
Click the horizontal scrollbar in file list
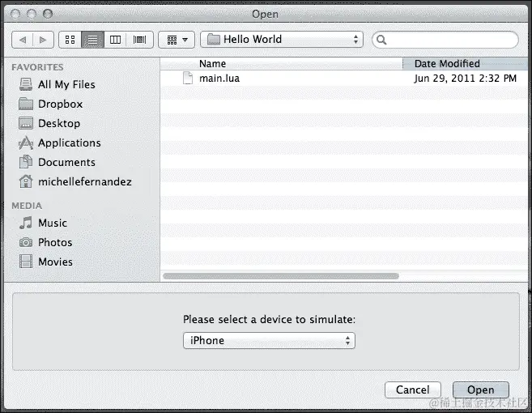pos(281,276)
